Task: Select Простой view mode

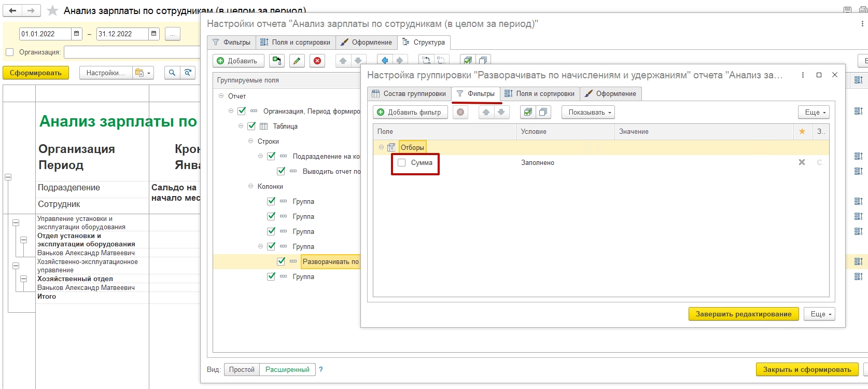Action: [x=242, y=370]
